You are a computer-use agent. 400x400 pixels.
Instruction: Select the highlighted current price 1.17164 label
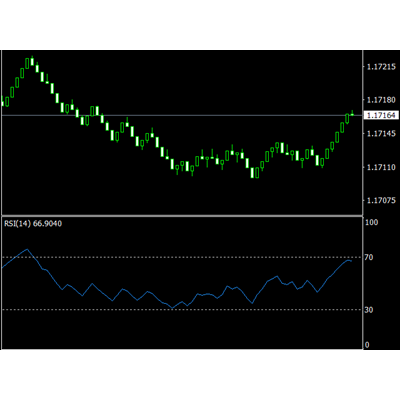[381, 115]
